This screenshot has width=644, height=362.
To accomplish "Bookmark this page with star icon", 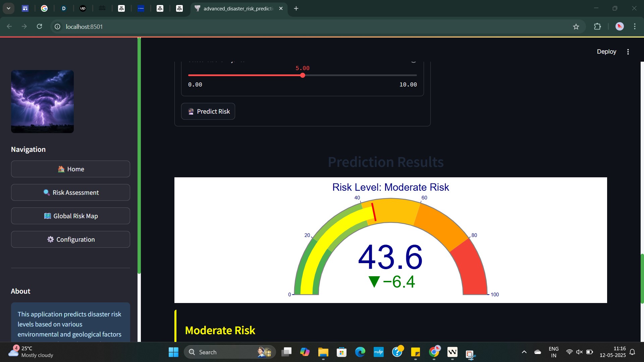I will [576, 27].
